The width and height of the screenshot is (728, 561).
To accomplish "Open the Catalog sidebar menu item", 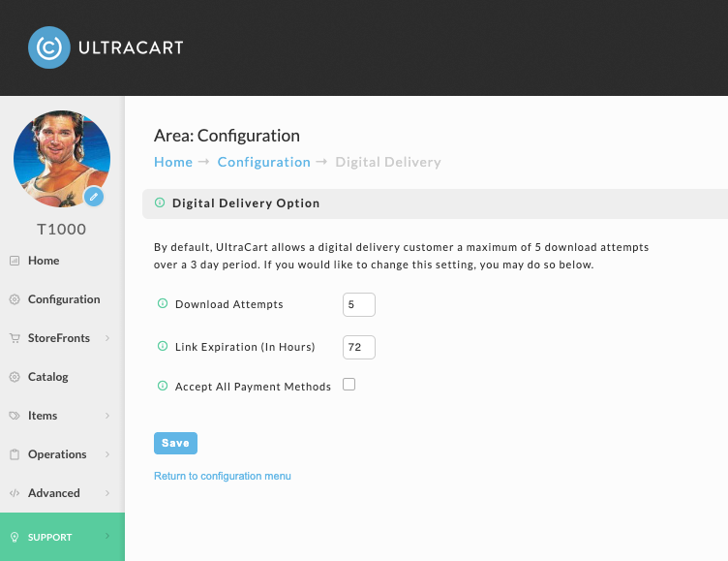I will click(x=47, y=377).
